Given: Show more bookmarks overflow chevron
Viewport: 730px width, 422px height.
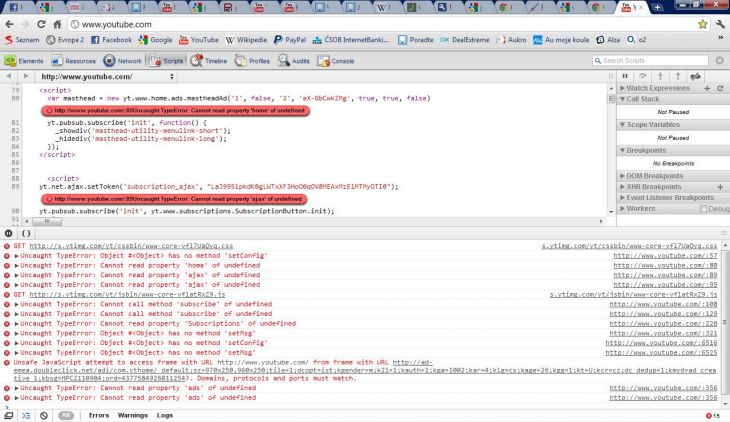Looking at the screenshot, I should pyautogui.click(x=721, y=38).
